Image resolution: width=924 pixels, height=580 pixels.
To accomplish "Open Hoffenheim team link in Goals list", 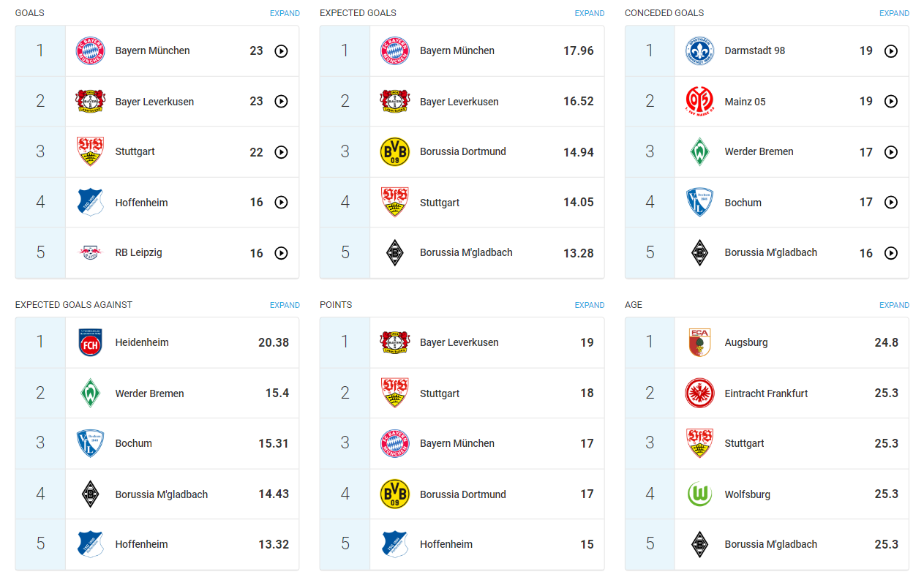I will tap(141, 203).
